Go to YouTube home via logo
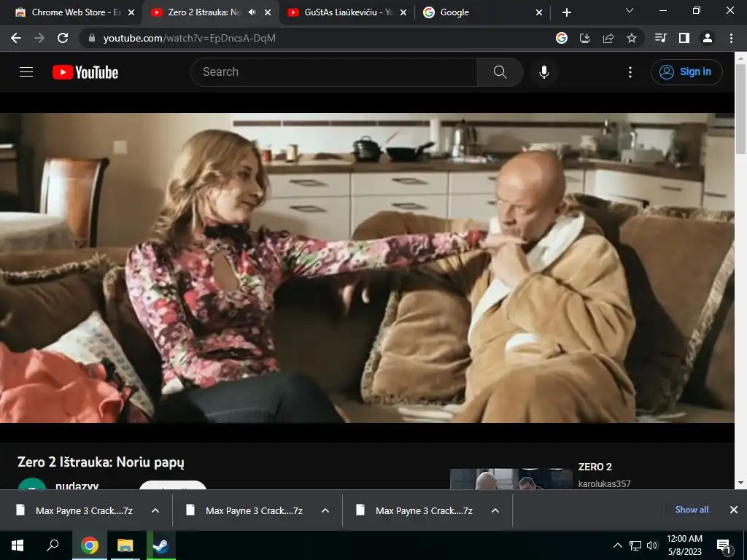This screenshot has height=560, width=747. tap(85, 72)
